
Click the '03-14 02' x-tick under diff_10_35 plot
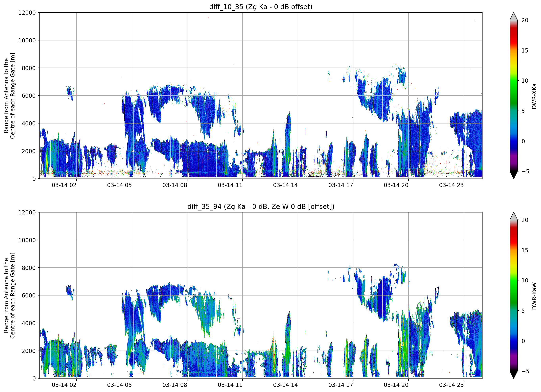click(64, 185)
